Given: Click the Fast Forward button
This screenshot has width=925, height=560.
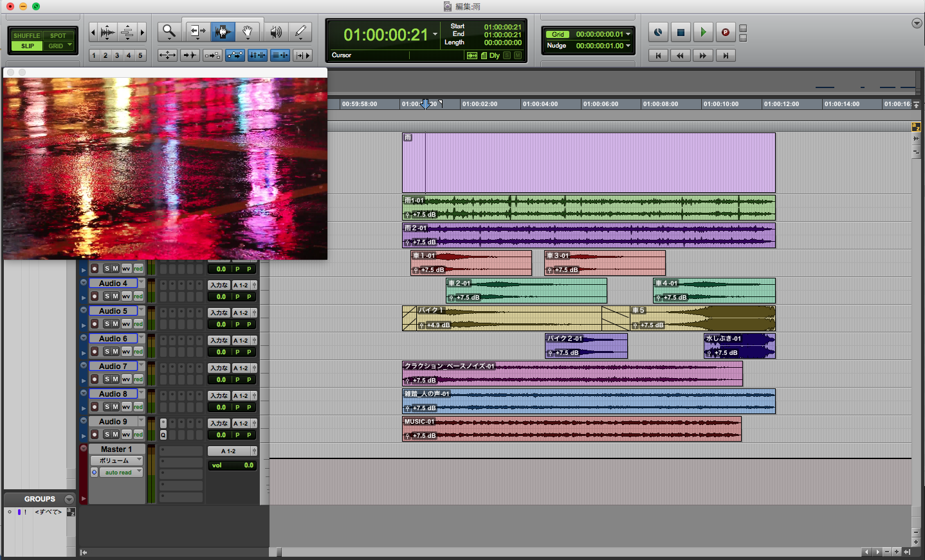Looking at the screenshot, I should tap(703, 55).
